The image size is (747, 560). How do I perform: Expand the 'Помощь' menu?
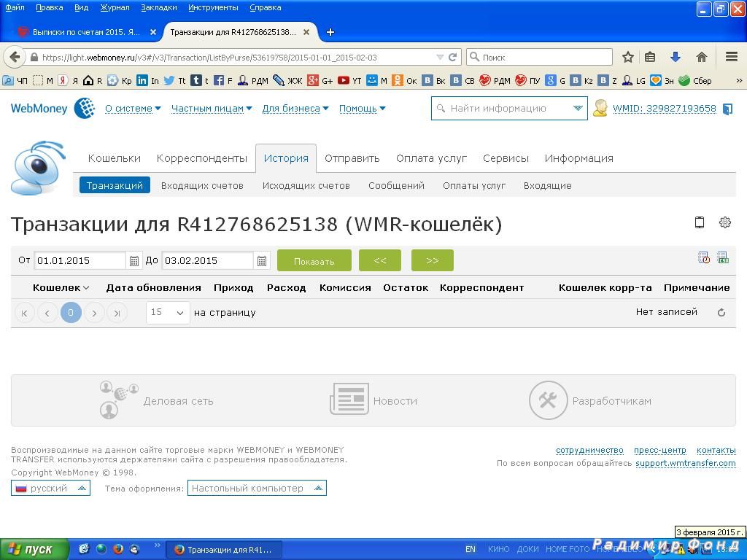point(362,109)
